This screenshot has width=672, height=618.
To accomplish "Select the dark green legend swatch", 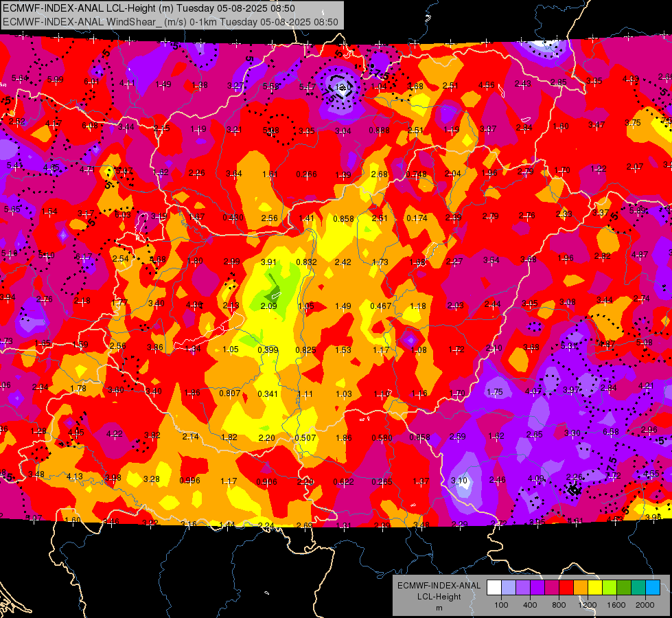I will (x=623, y=588).
